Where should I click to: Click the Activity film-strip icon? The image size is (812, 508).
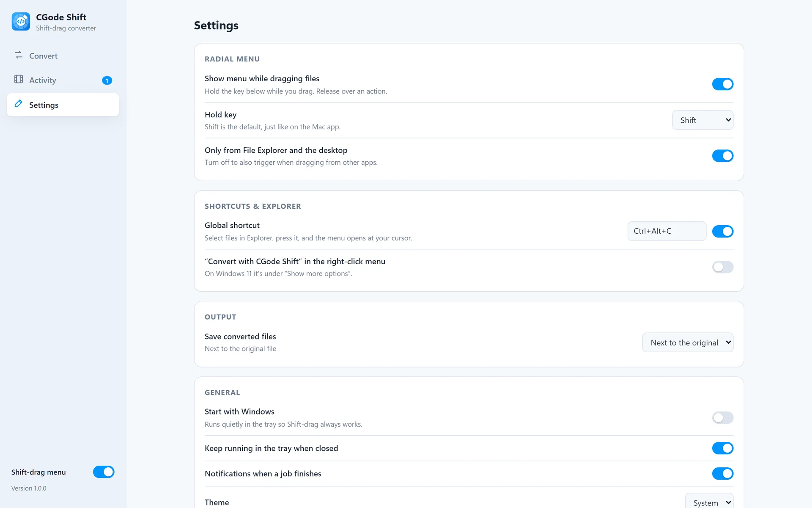[19, 79]
